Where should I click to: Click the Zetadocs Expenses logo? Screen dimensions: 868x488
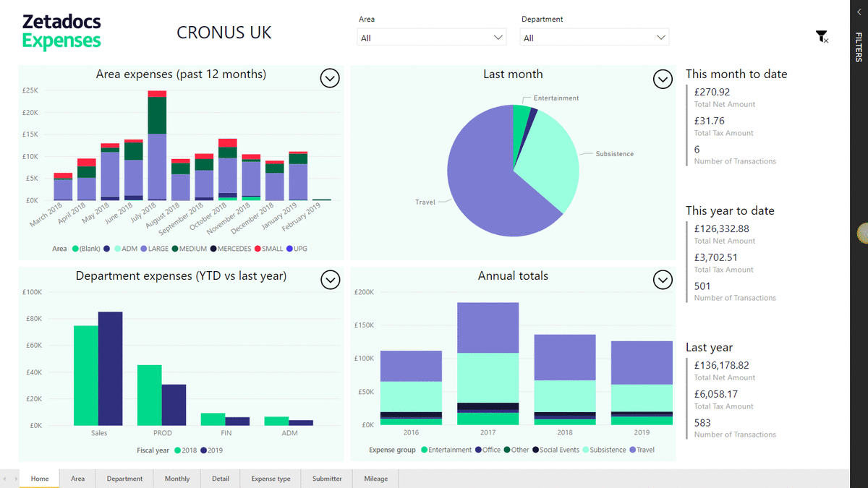coord(61,30)
